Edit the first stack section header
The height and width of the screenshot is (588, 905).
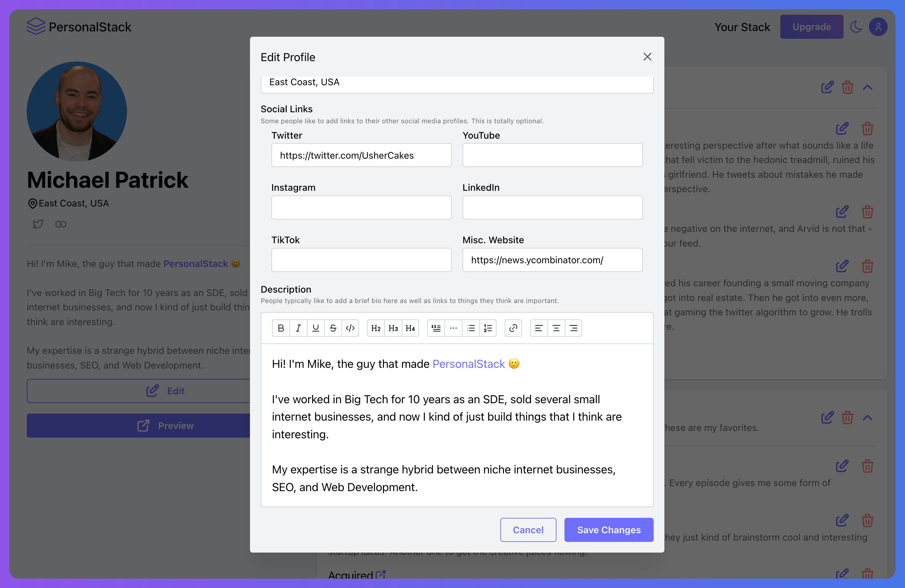[x=827, y=88]
